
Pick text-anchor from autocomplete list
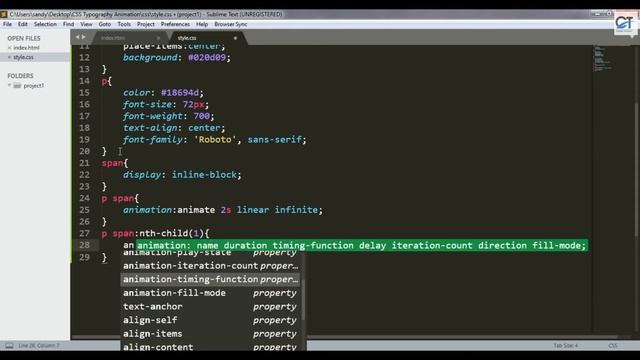tap(210, 307)
